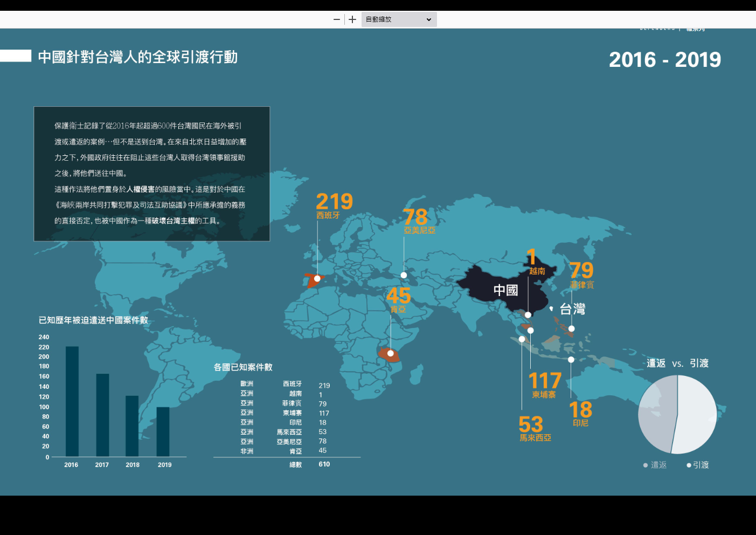Click the 45 肯亞 map label
The image size is (756, 535).
pos(398,299)
